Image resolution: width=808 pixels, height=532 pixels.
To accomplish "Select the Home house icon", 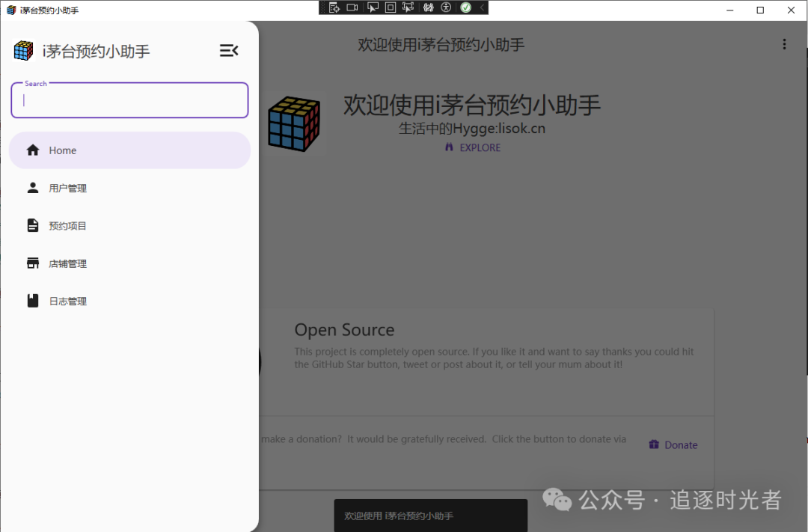I will point(33,150).
